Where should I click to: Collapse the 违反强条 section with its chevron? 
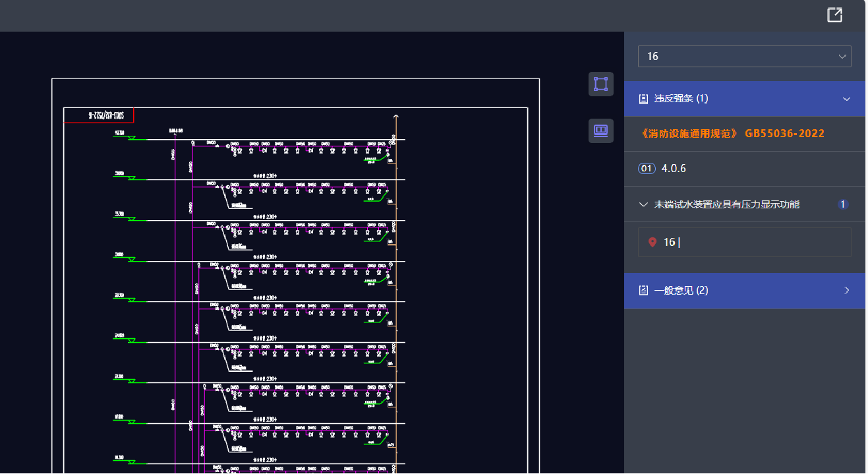tap(846, 99)
